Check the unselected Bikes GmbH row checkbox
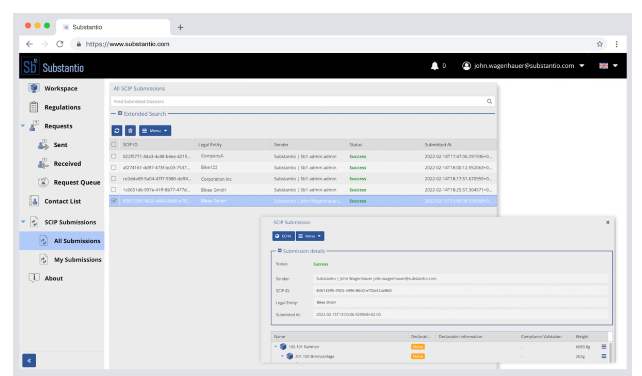 tap(114, 190)
